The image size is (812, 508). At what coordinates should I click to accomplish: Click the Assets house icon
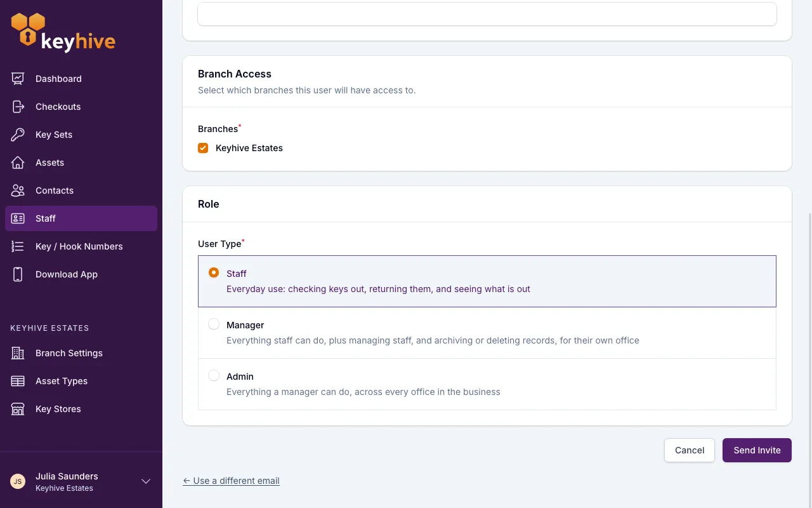point(18,163)
